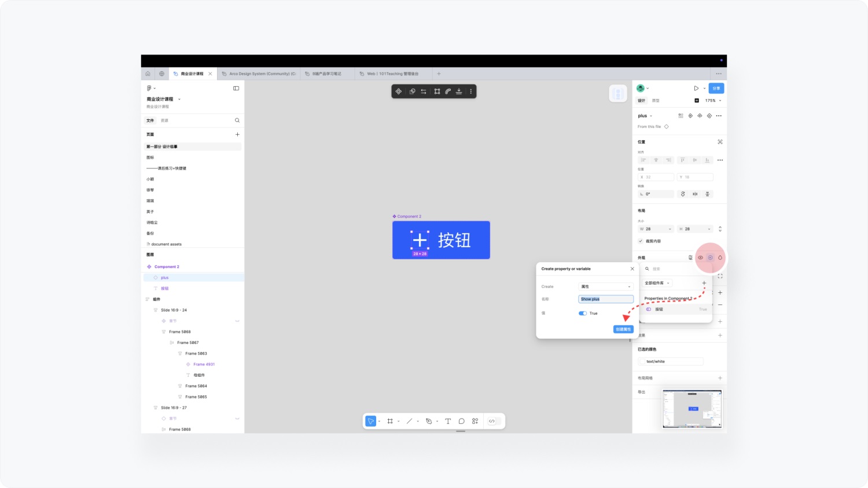
Task: Select the Frame tool in bottom toolbar
Action: (391, 421)
